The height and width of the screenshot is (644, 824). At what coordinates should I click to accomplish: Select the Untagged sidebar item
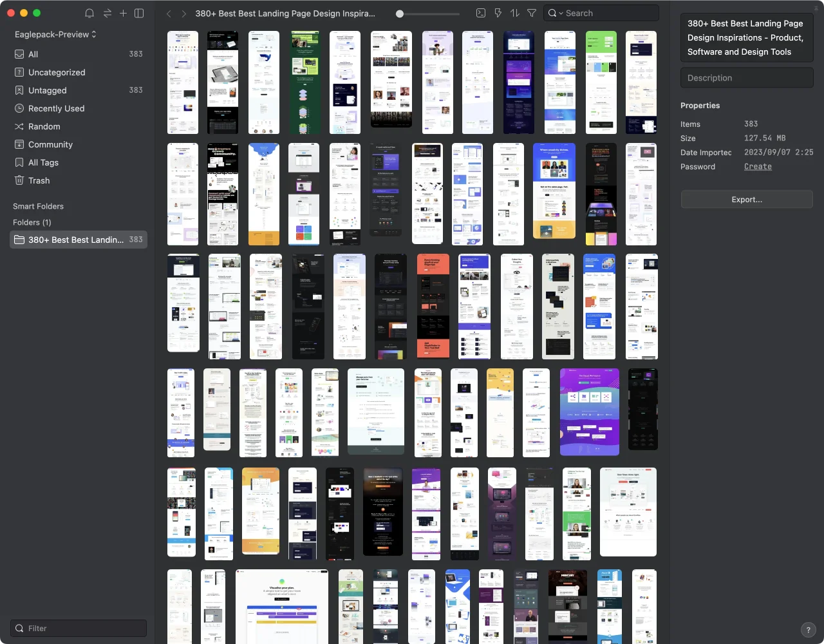tap(47, 90)
